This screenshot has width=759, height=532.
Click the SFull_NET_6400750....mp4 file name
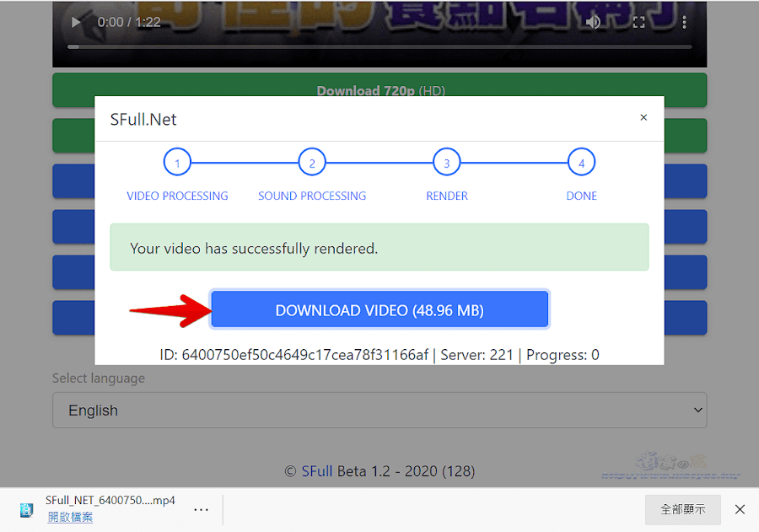point(110,501)
